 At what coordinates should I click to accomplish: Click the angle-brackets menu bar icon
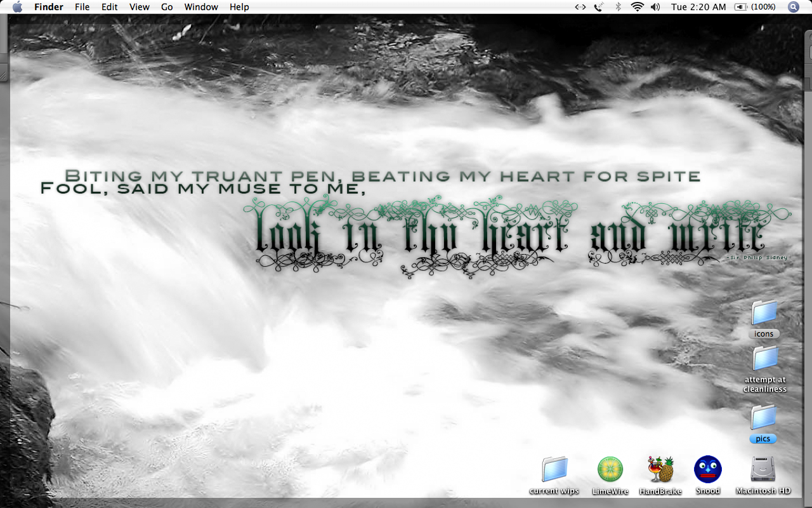click(580, 7)
